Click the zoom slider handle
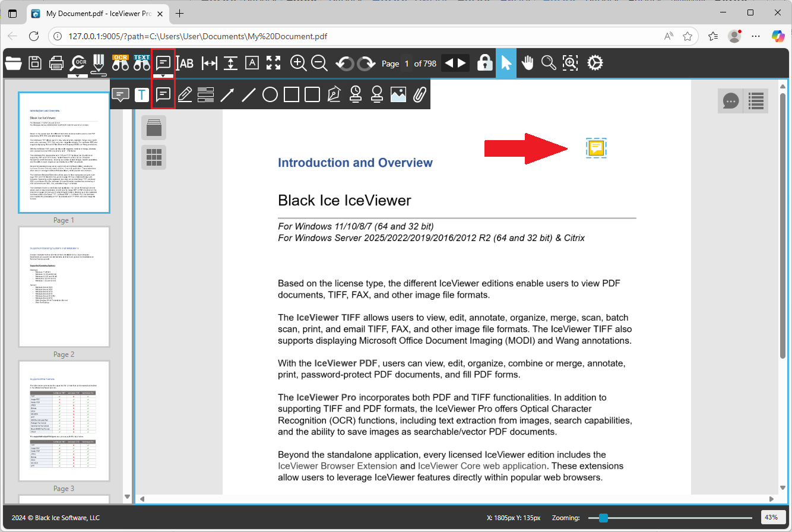Image resolution: width=792 pixels, height=532 pixels. (x=604, y=518)
